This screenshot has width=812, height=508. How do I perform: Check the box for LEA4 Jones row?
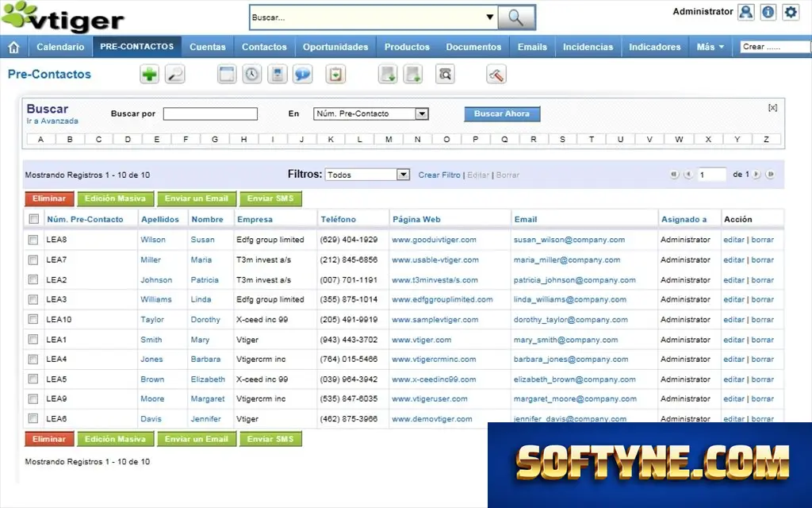[33, 359]
